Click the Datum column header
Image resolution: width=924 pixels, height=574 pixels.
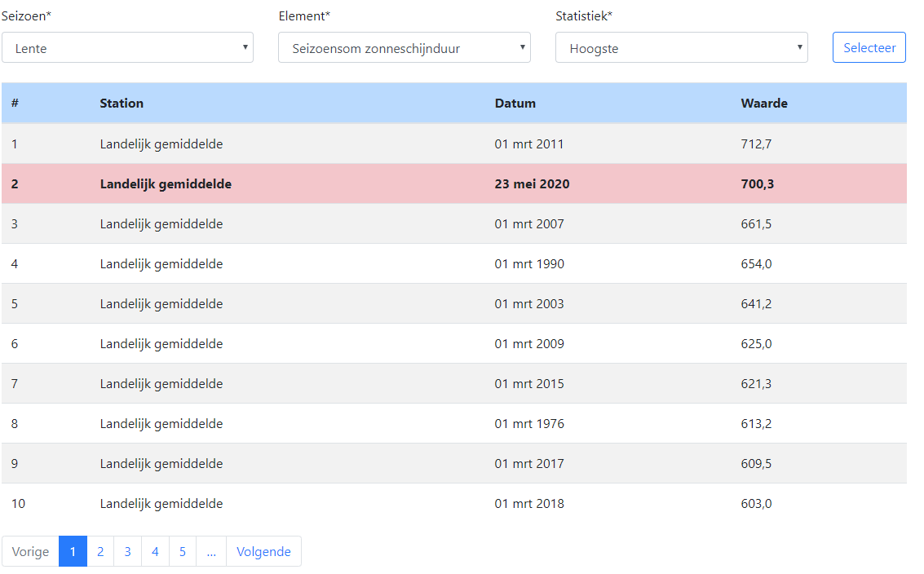coord(515,104)
